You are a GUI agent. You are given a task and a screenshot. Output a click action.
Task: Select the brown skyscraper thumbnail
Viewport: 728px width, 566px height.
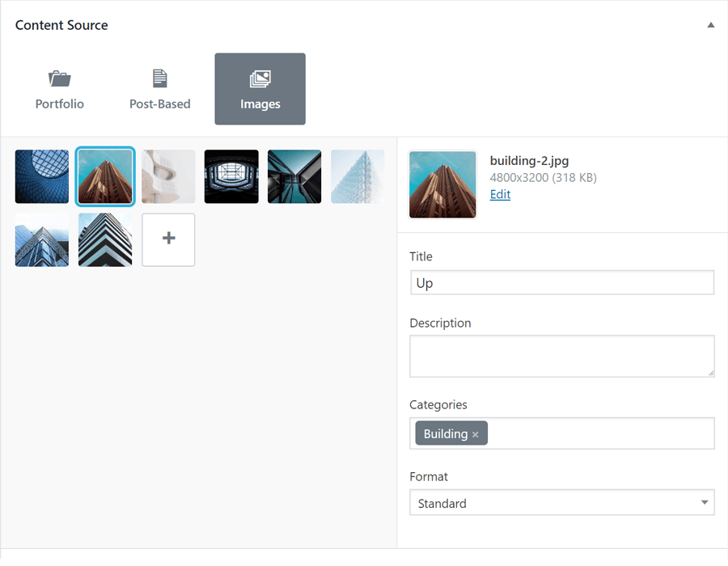[105, 177]
